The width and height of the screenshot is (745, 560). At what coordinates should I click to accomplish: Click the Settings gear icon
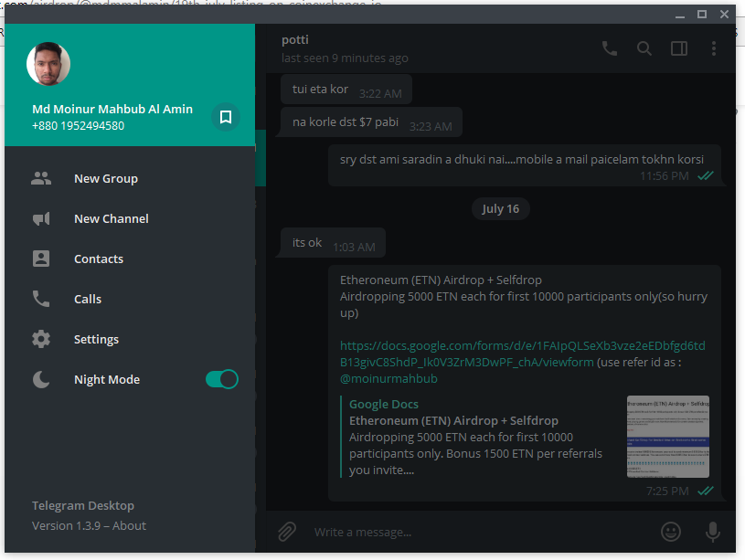click(x=41, y=339)
